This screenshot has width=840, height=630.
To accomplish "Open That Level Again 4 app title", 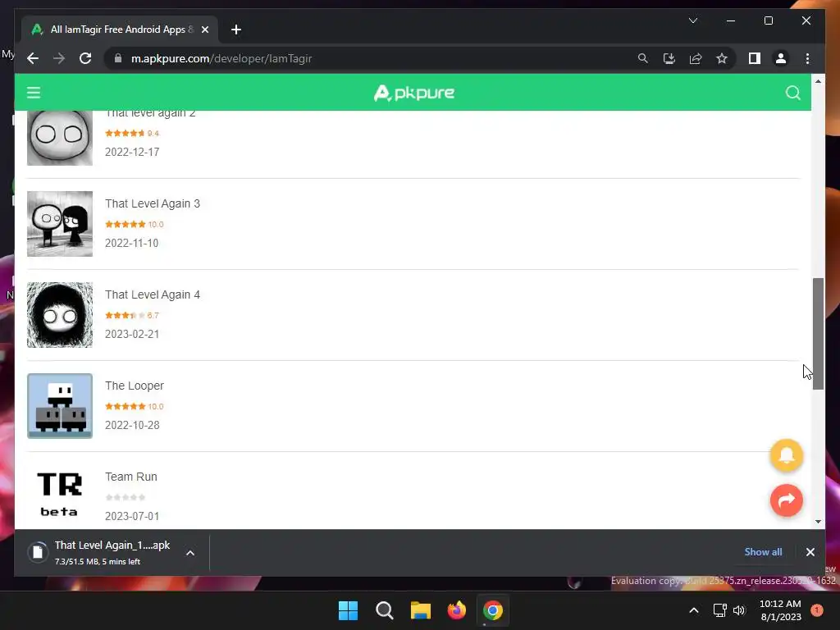I will point(152,294).
